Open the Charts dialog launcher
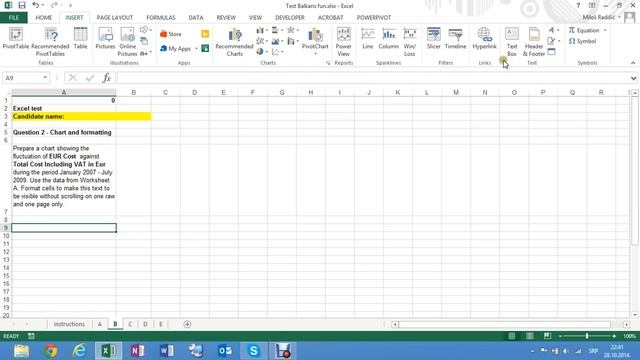640x360 pixels. (x=328, y=63)
